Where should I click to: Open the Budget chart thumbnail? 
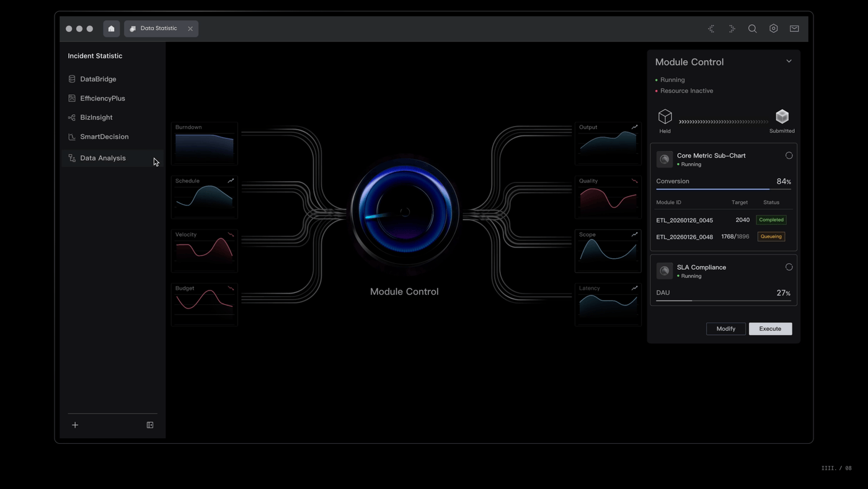click(x=205, y=305)
